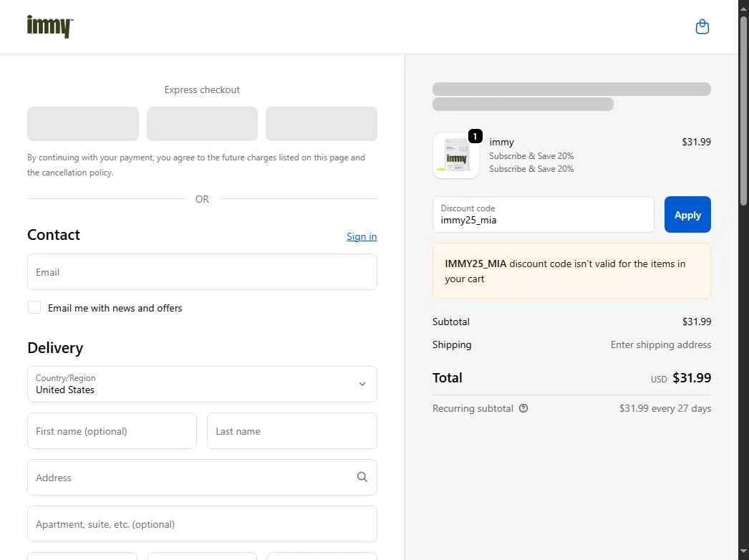Image resolution: width=749 pixels, height=560 pixels.
Task: Click the future charges agreement notice
Action: (x=196, y=165)
